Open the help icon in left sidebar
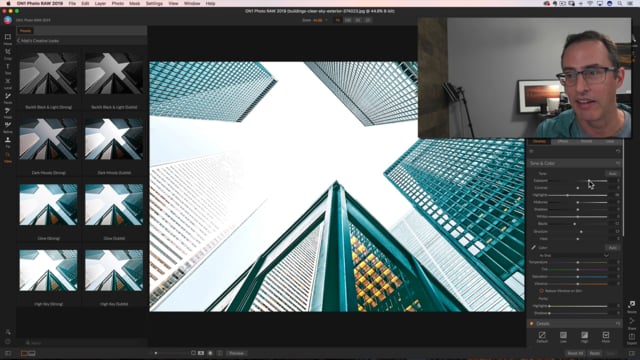Image resolution: width=640 pixels, height=360 pixels. pos(8,342)
